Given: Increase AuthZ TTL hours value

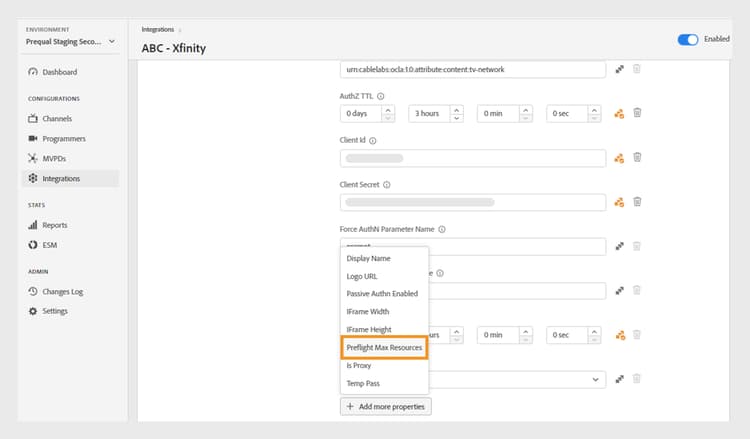Looking at the screenshot, I should click(x=457, y=110).
